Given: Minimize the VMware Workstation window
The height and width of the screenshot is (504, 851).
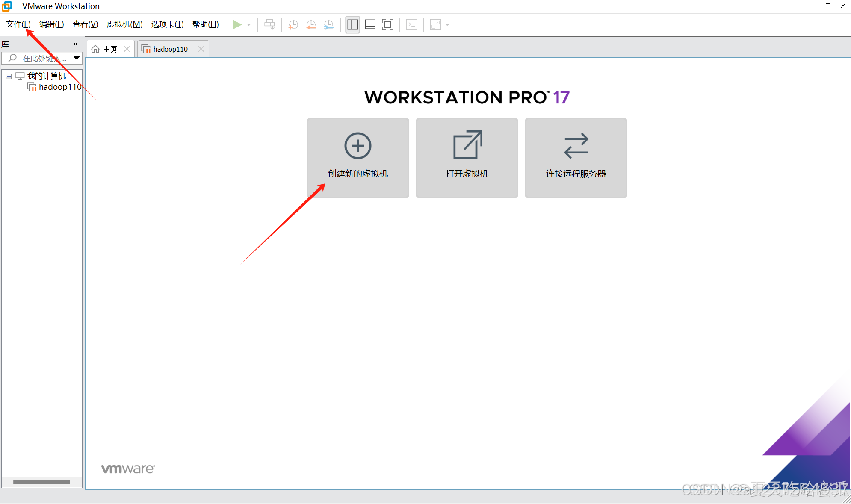Looking at the screenshot, I should (813, 6).
